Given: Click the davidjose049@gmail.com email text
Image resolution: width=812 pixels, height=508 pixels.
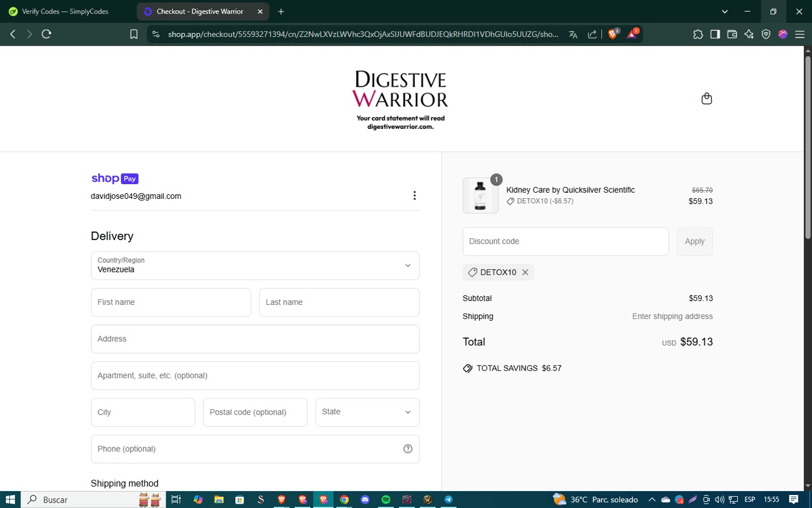Looking at the screenshot, I should click(x=136, y=196).
